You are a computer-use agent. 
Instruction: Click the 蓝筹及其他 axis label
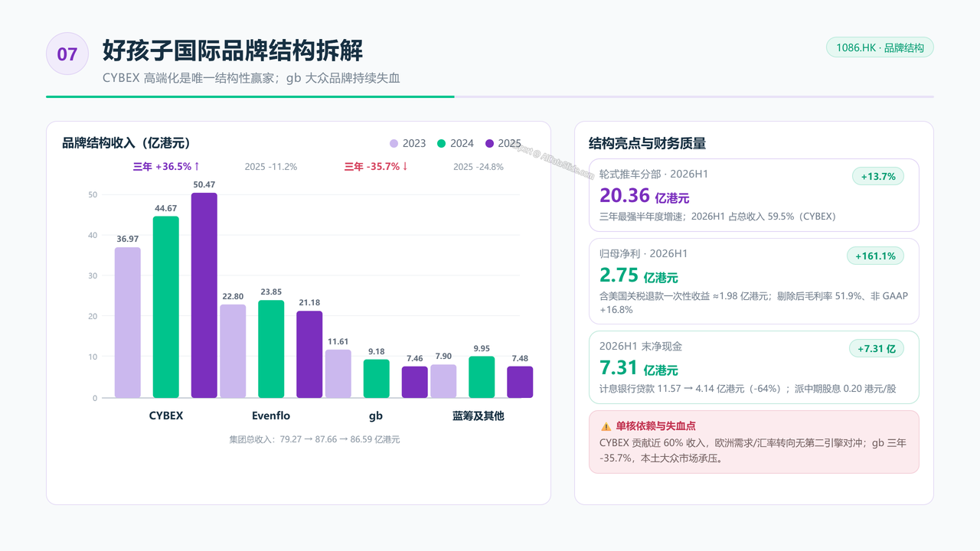click(479, 416)
